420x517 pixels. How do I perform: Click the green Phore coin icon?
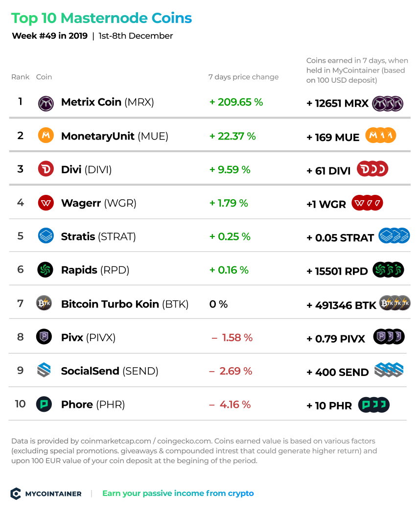pyautogui.click(x=44, y=404)
